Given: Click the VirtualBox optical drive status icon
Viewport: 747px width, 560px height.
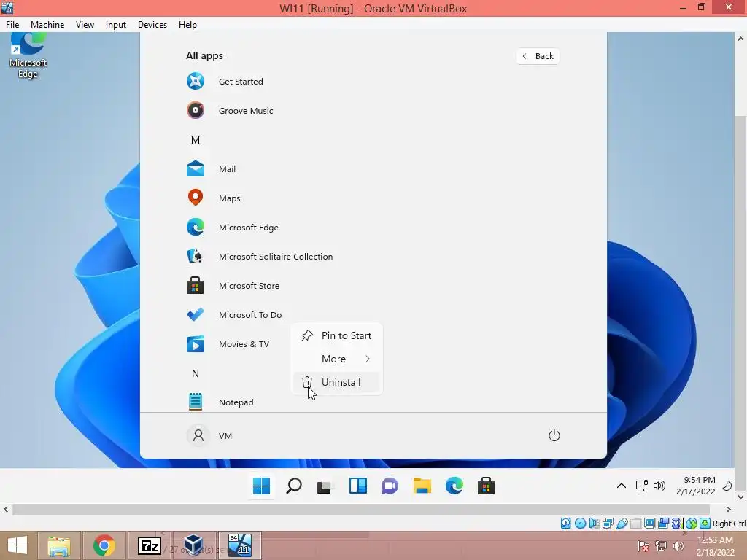Looking at the screenshot, I should tap(580, 524).
